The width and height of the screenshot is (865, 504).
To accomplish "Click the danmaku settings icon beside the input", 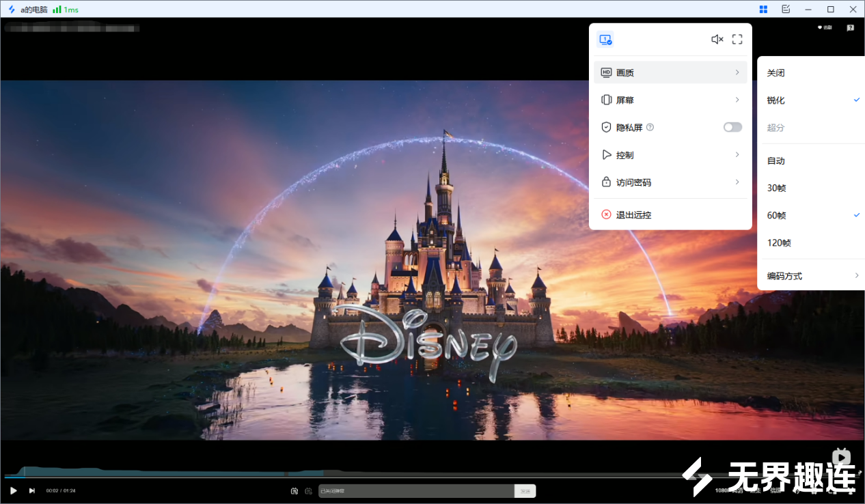I will pos(308,490).
